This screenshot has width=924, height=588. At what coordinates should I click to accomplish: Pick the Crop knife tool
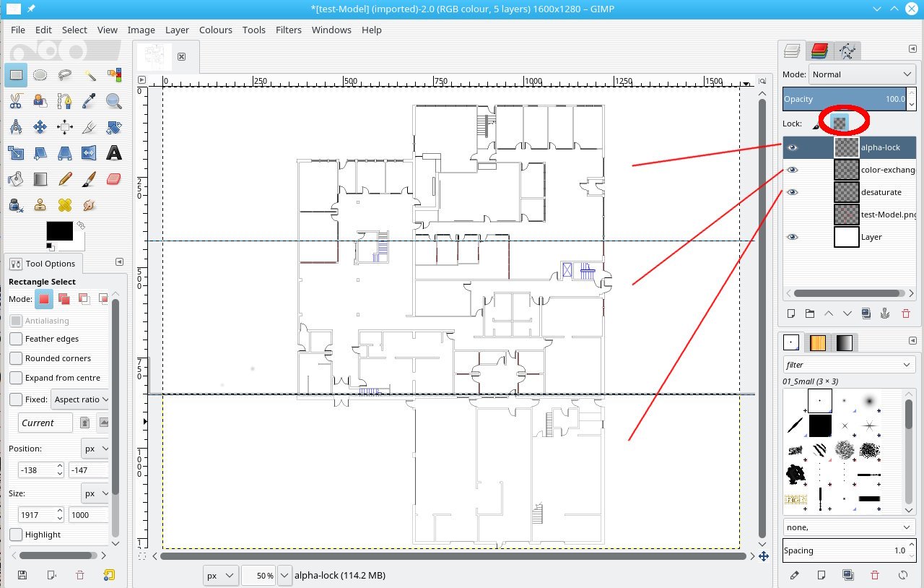tap(90, 127)
